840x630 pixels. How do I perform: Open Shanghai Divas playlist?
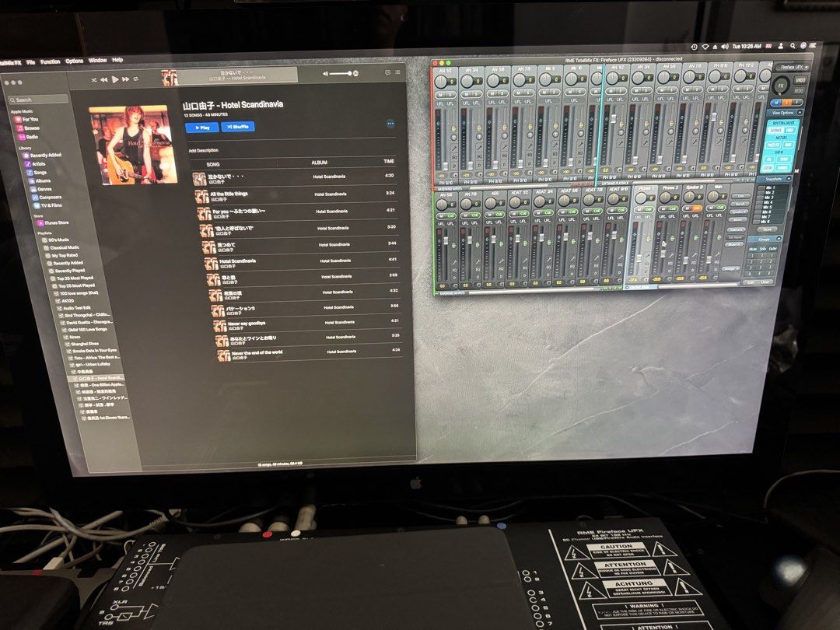[x=81, y=344]
